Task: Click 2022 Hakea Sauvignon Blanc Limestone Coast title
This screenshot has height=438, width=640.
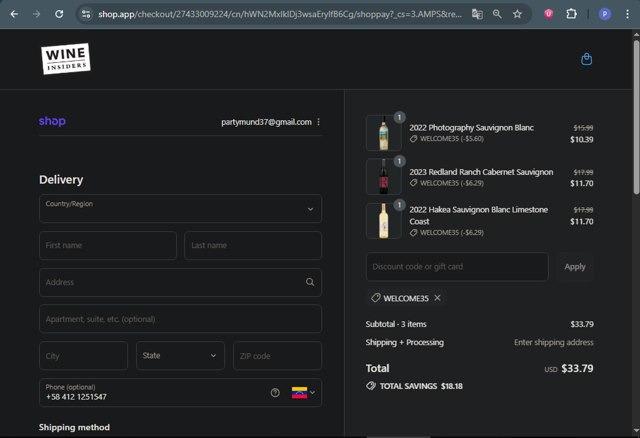Action: point(478,215)
